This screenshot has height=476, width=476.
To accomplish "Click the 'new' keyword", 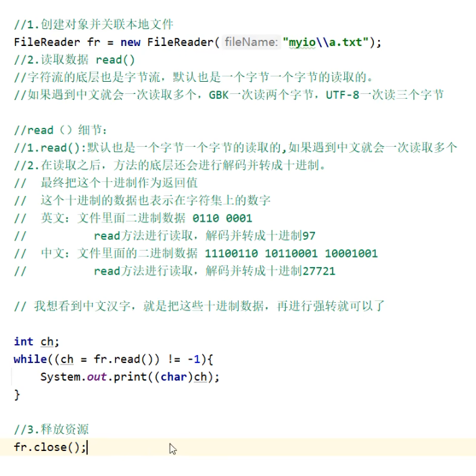I will point(130,42).
